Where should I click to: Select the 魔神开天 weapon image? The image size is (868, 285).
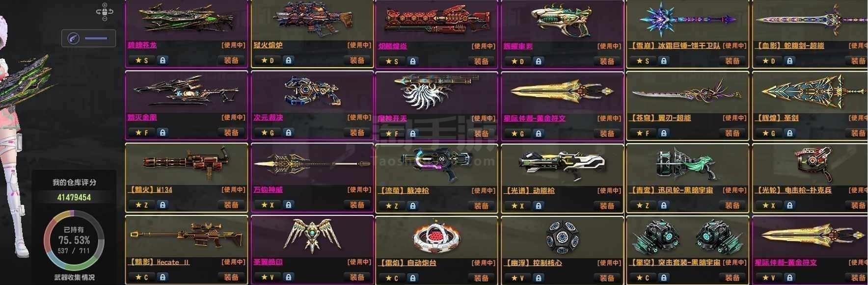[x=435, y=91]
